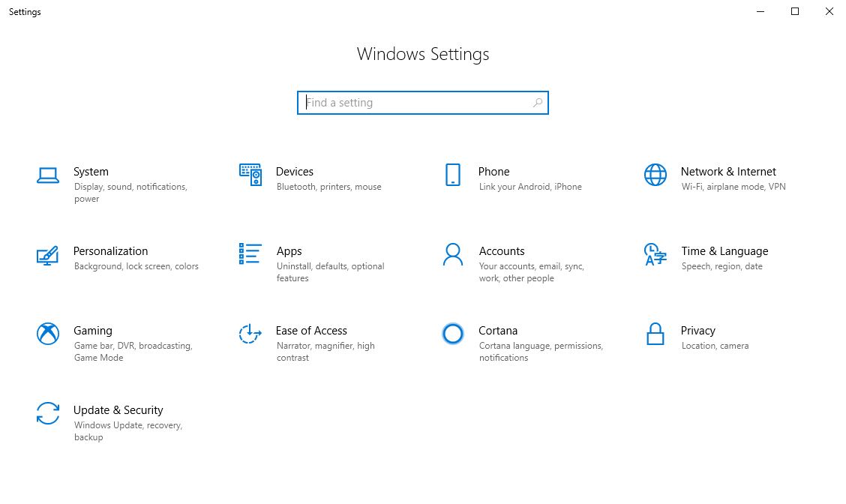
Task: Open the Update & Security title
Action: 118,410
